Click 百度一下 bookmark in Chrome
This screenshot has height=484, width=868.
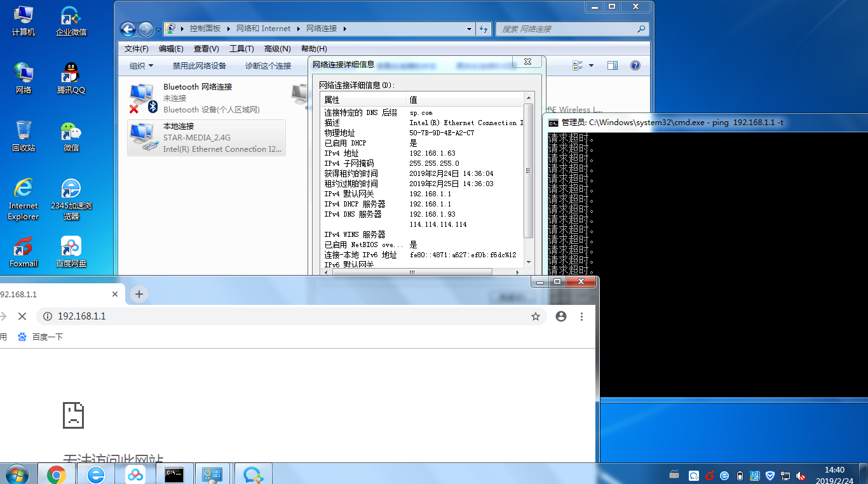41,337
